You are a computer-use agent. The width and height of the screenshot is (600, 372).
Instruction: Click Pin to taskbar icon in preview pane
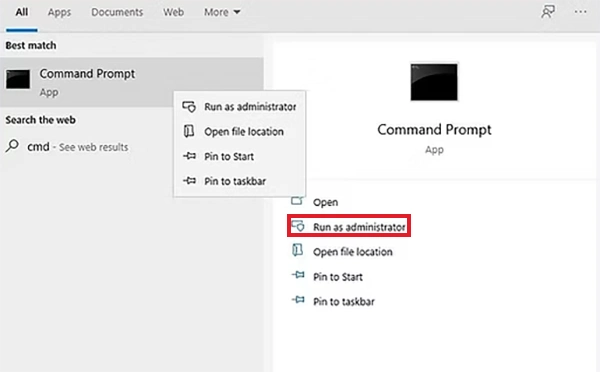pyautogui.click(x=298, y=300)
